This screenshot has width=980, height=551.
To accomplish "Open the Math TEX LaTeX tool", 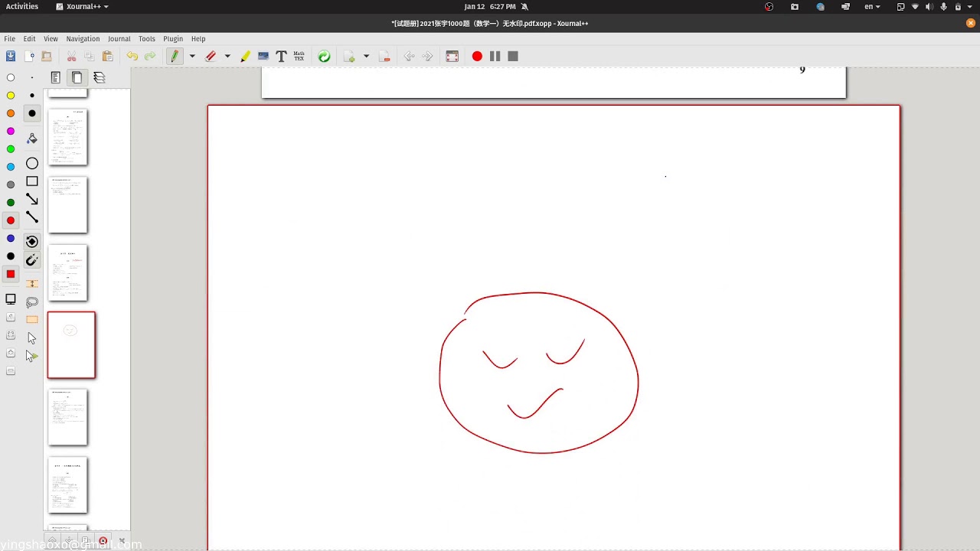I will (299, 56).
